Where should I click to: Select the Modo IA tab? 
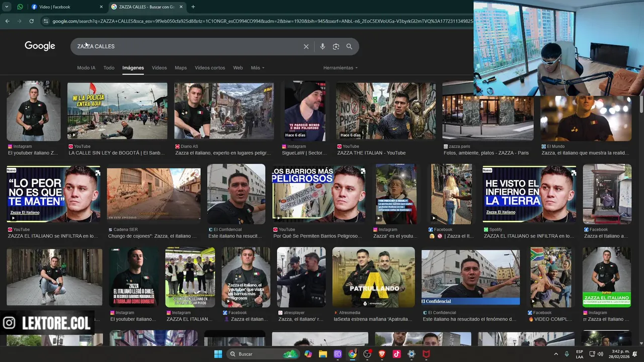point(86,68)
